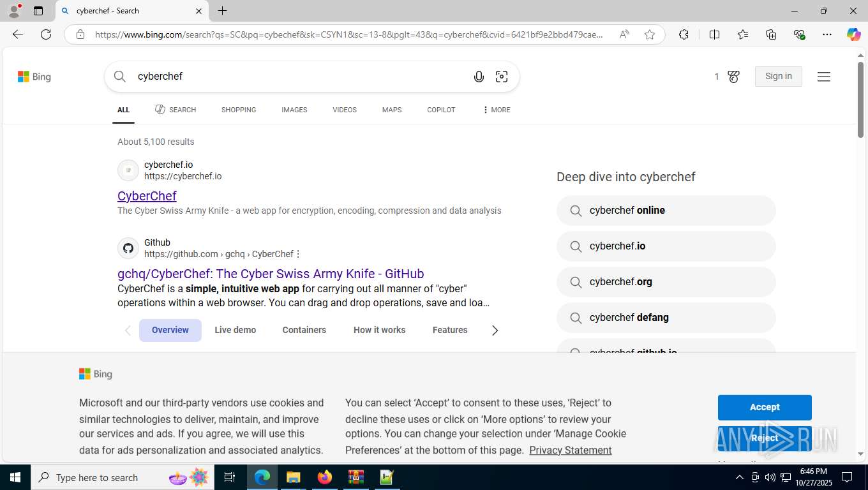Enable Split screen view icon
The height and width of the screenshot is (490, 868).
714,34
